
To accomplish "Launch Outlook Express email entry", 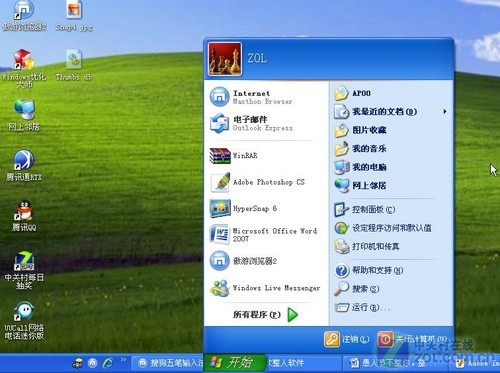I will (266, 123).
